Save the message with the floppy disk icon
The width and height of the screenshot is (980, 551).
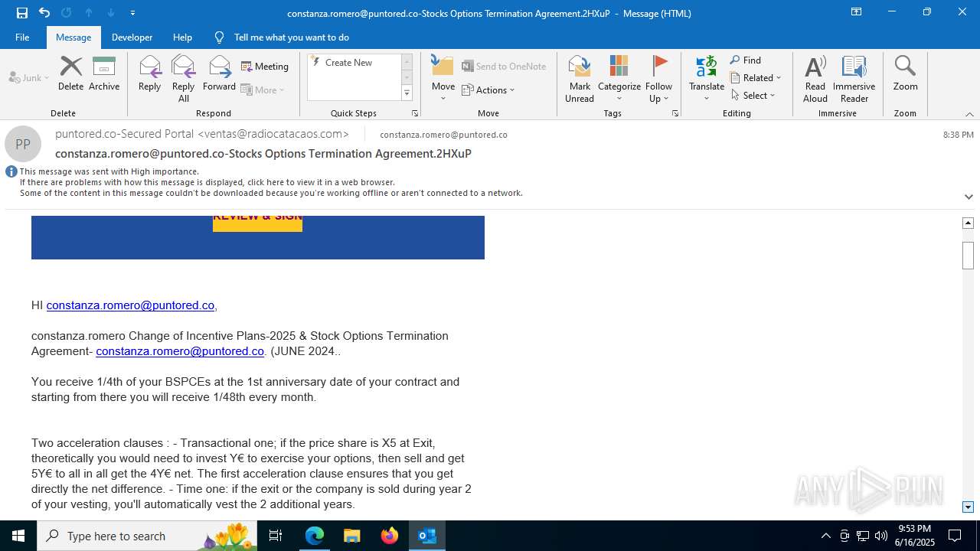pos(22,13)
